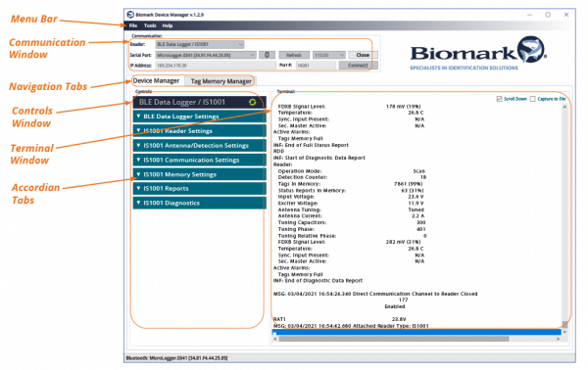Open the Help menu
Image resolution: width=588 pixels, height=370 pixels.
[168, 25]
